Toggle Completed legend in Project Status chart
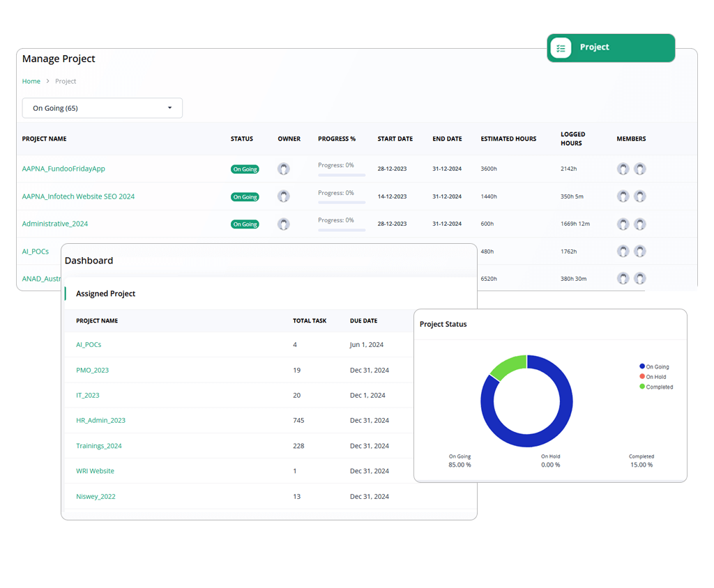This screenshot has width=714, height=588. click(x=656, y=387)
